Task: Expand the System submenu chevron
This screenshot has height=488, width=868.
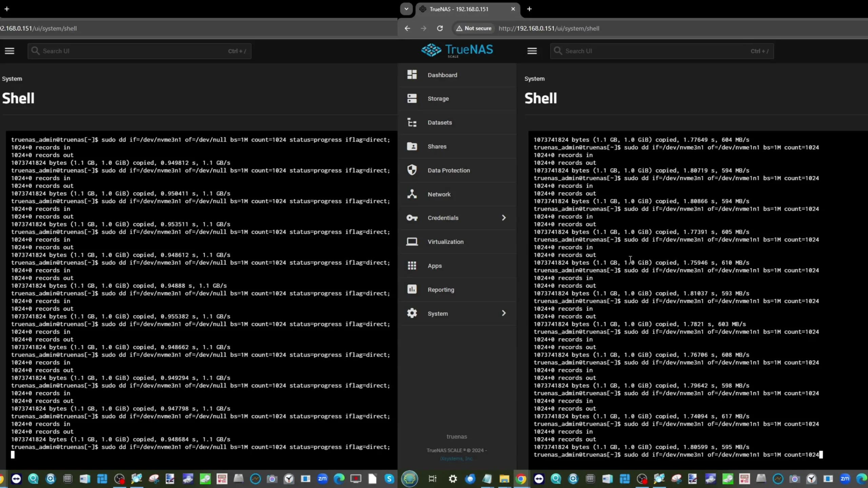Action: click(x=504, y=313)
